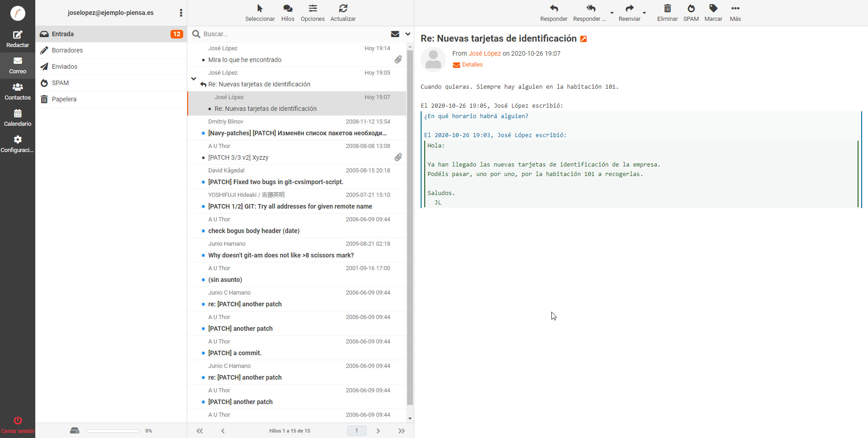The width and height of the screenshot is (868, 438).
Task: Go to the next page of messages
Action: pyautogui.click(x=378, y=431)
